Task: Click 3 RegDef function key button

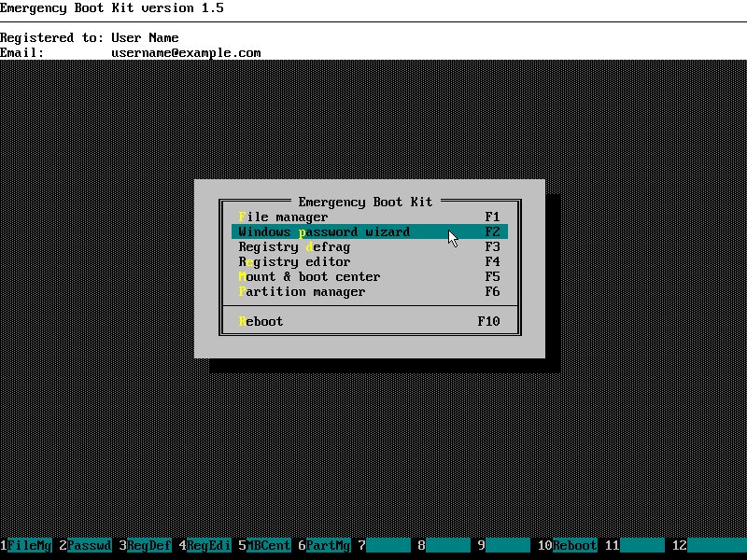Action: (146, 545)
